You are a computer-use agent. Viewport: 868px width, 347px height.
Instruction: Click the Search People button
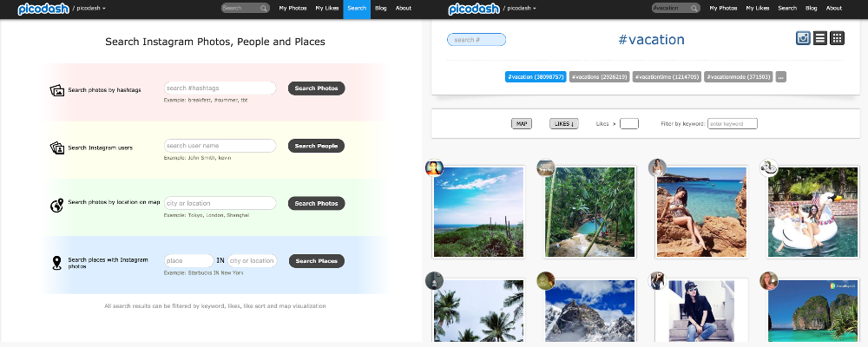pos(316,146)
